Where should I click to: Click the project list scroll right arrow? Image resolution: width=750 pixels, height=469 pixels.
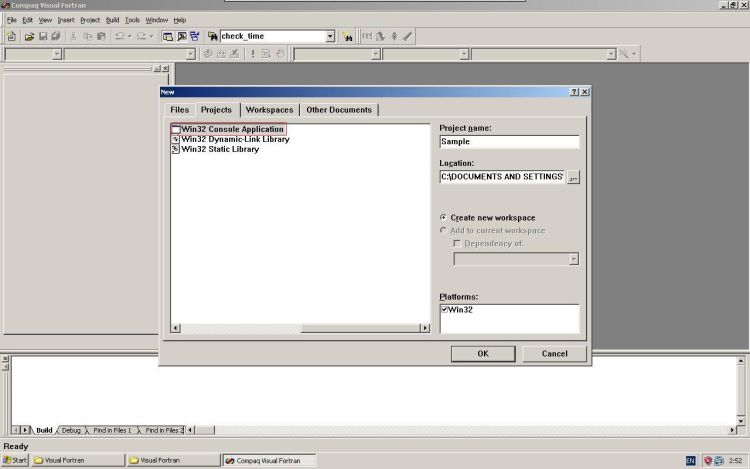pyautogui.click(x=425, y=328)
